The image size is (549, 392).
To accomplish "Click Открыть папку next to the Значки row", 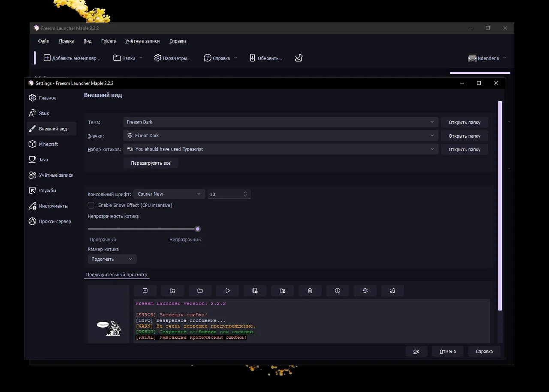I will click(x=465, y=136).
